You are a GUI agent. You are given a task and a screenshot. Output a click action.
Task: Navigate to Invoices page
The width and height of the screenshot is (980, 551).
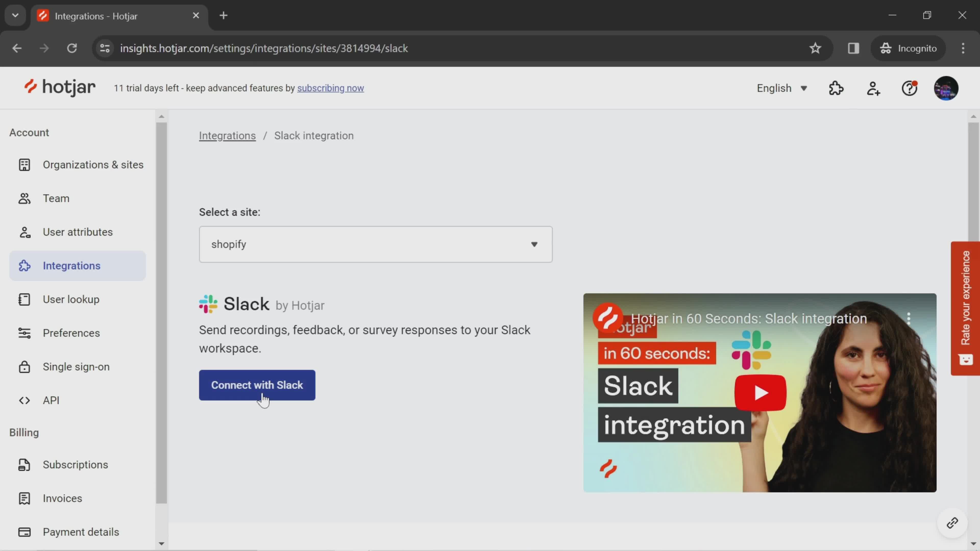[62, 498]
